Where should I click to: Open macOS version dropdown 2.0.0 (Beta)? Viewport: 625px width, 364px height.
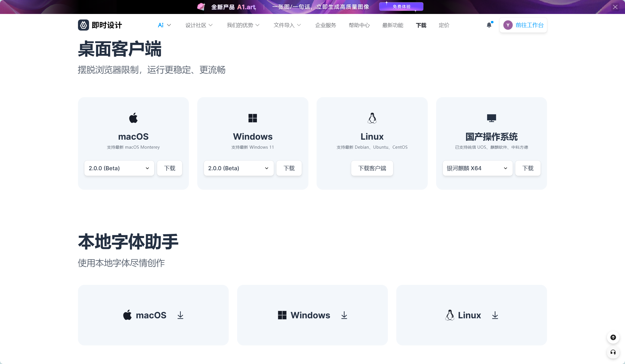(x=119, y=168)
